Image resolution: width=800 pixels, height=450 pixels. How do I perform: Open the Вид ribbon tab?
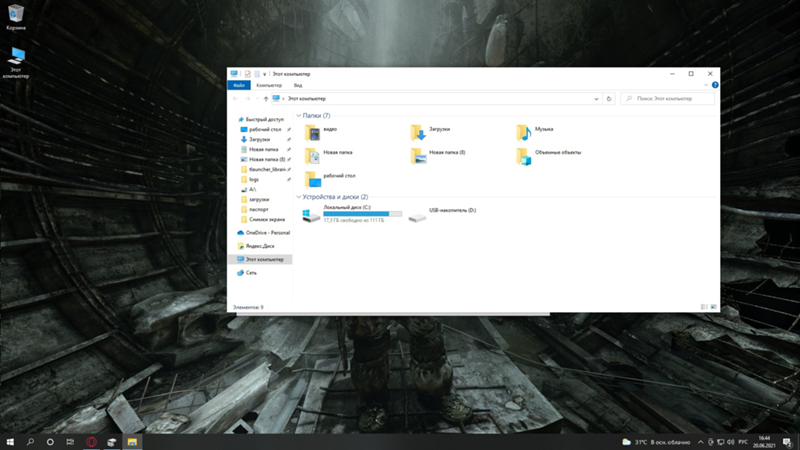(298, 85)
